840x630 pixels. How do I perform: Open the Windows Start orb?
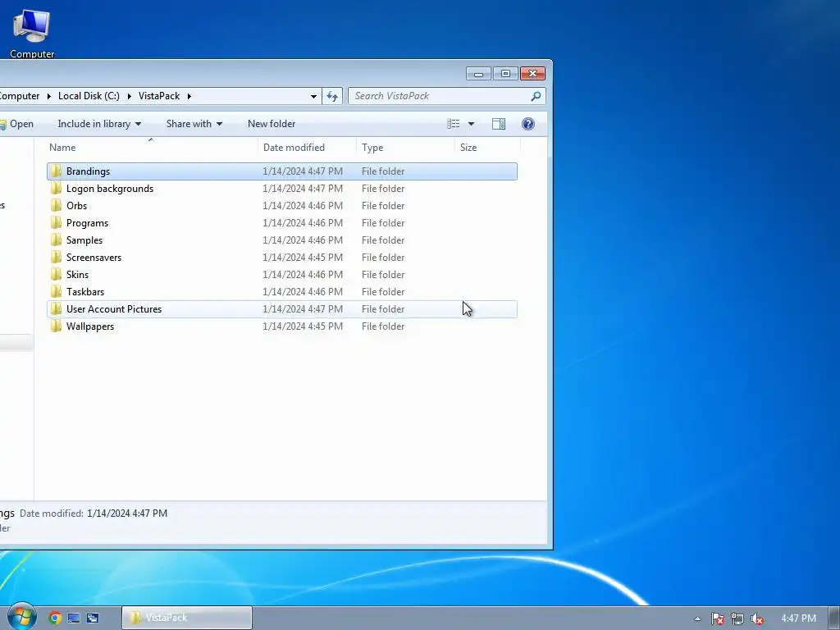tap(22, 617)
